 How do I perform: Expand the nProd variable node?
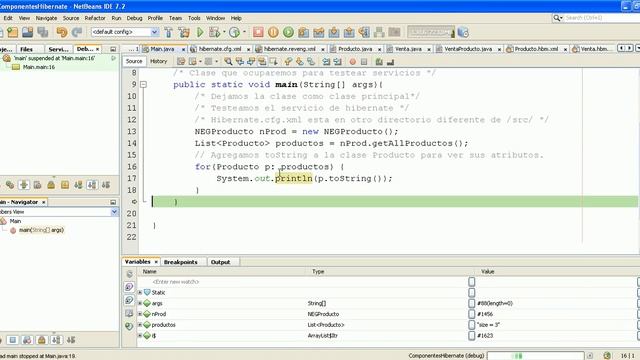(140, 314)
